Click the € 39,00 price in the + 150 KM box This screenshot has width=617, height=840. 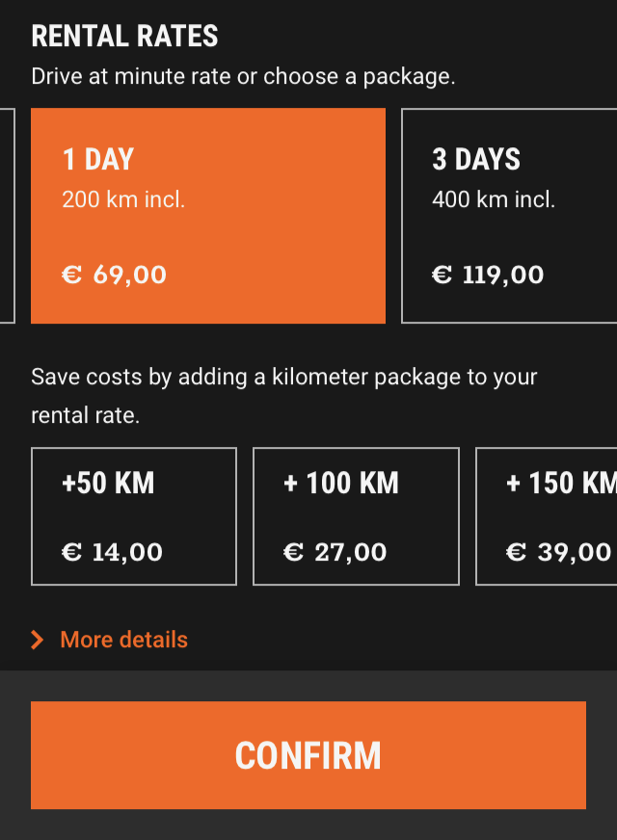(559, 552)
